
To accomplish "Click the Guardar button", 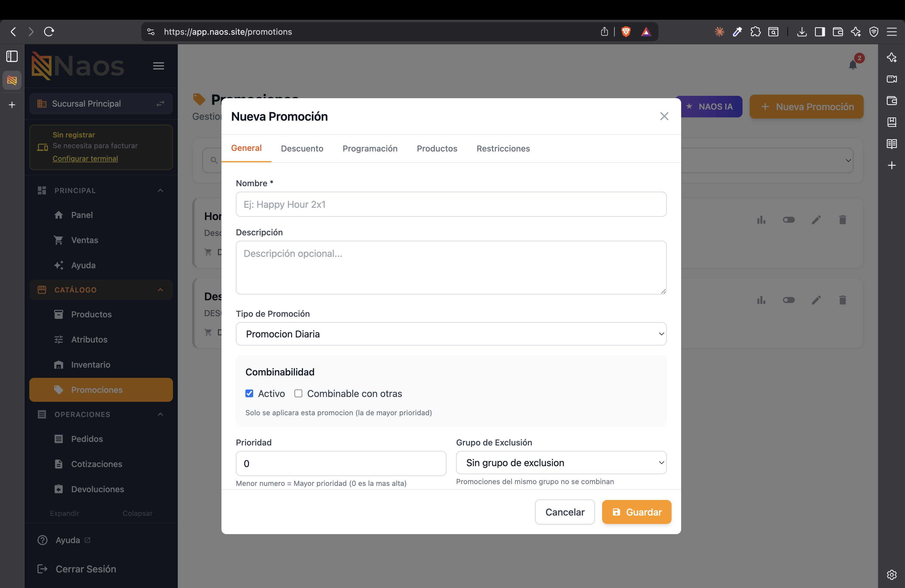I will tap(637, 512).
